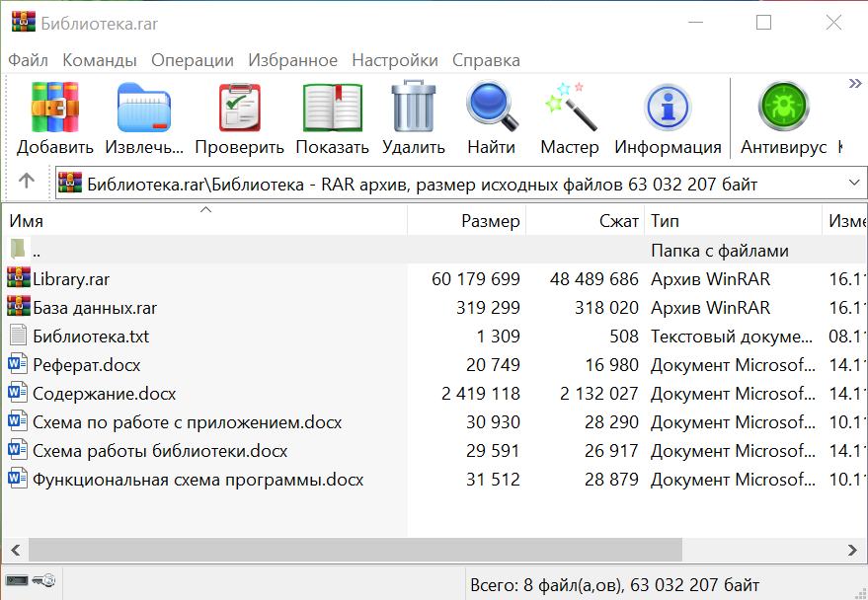Select Library.rar in the file list
This screenshot has width=868, height=600.
71,279
